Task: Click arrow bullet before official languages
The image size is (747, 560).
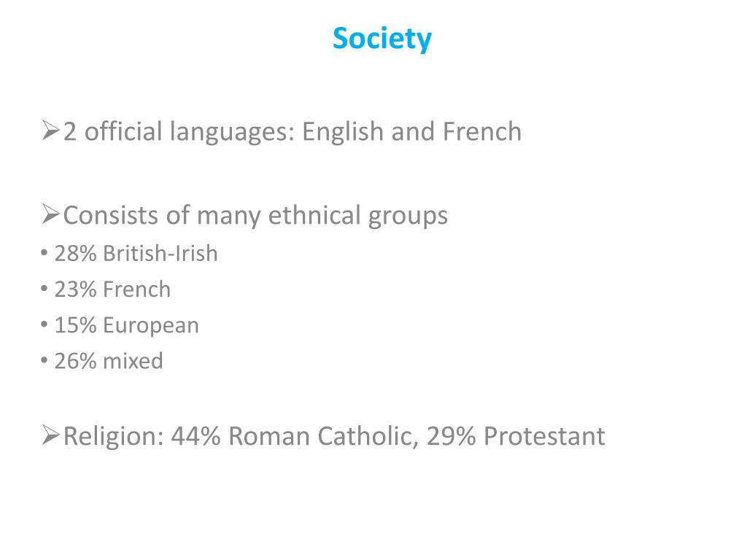Action: pyautogui.click(x=50, y=131)
